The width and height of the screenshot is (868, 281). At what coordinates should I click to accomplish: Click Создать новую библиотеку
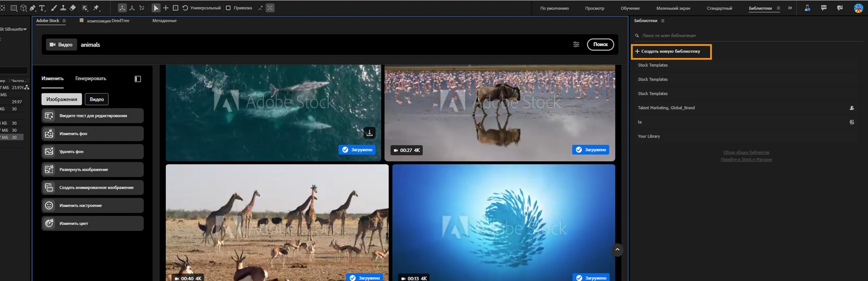pos(671,52)
